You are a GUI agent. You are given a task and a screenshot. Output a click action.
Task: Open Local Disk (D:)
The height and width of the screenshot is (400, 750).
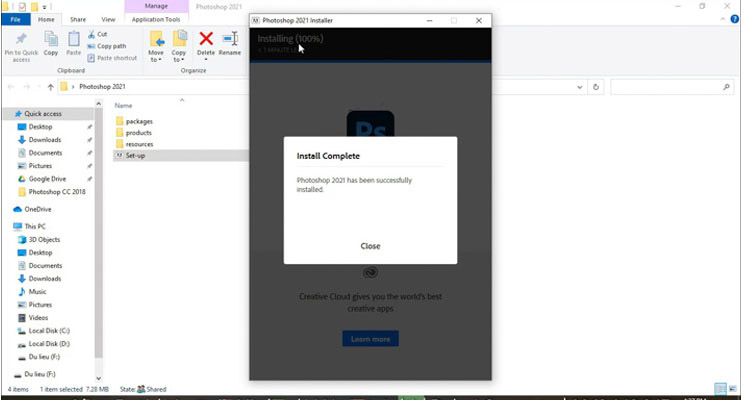click(x=49, y=344)
